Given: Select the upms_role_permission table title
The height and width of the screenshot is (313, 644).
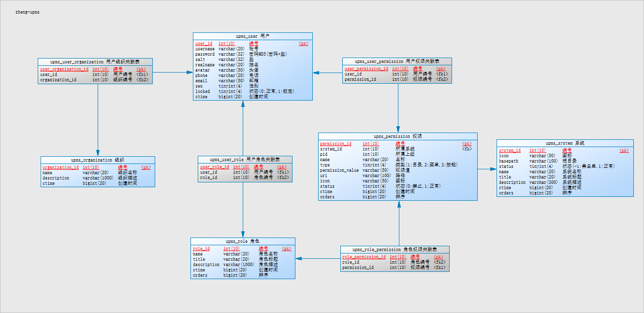Looking at the screenshot, I should click(395, 250).
